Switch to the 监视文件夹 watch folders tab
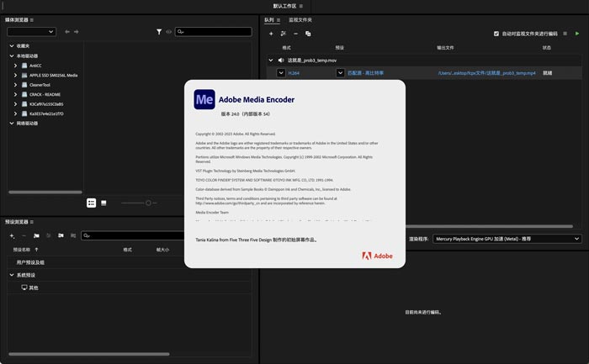589x364 pixels. (x=300, y=20)
